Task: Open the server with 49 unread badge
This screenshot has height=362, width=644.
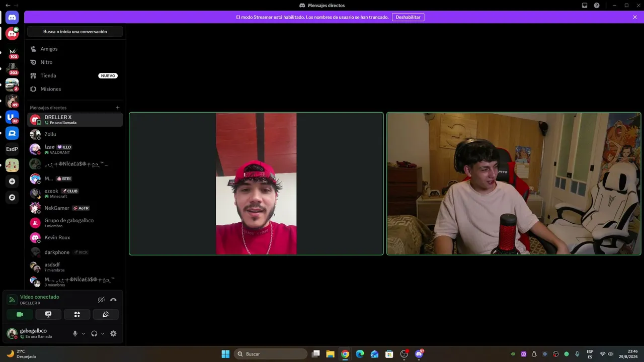Action: pos(12,101)
